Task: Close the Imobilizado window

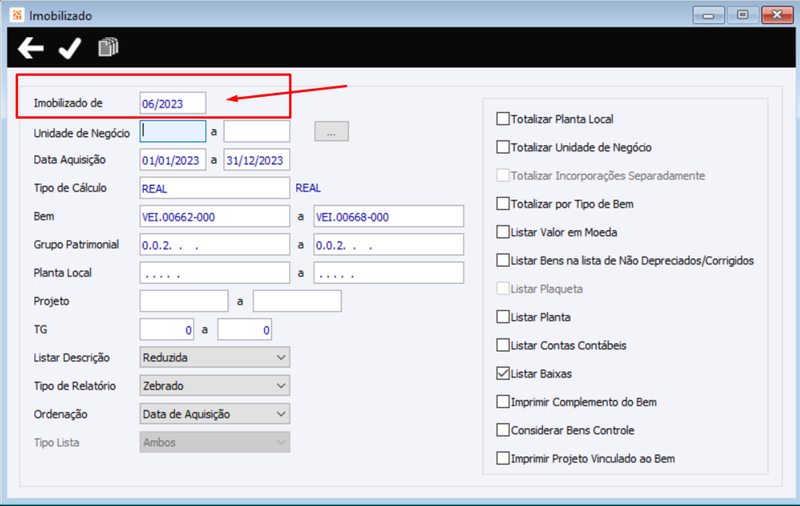Action: (x=777, y=15)
